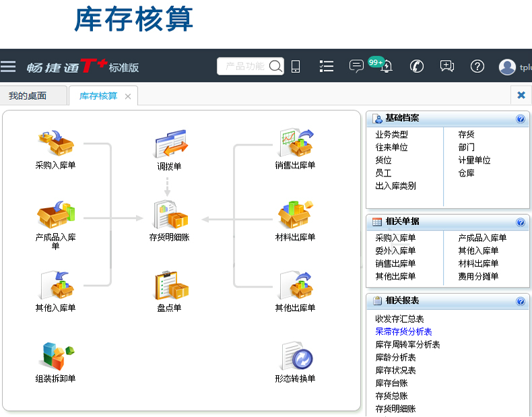Viewport: 532px width, 417px height.
Task: Open the user avatar profile
Action: [x=507, y=67]
